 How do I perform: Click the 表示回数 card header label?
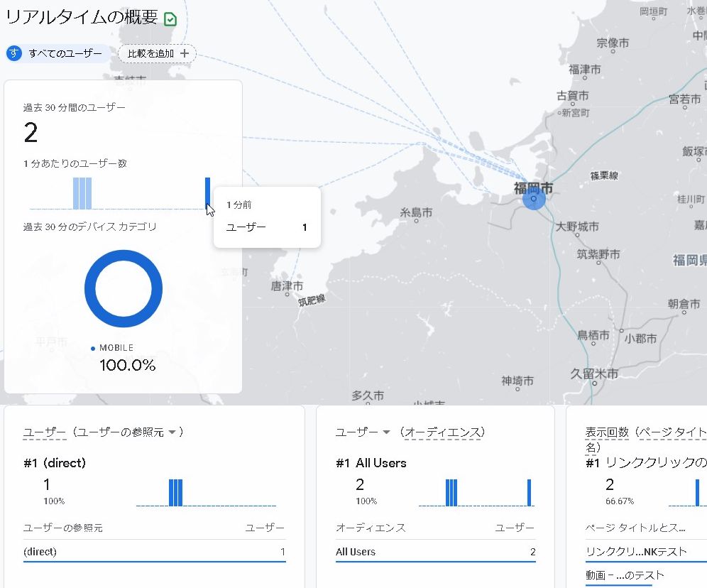(607, 432)
